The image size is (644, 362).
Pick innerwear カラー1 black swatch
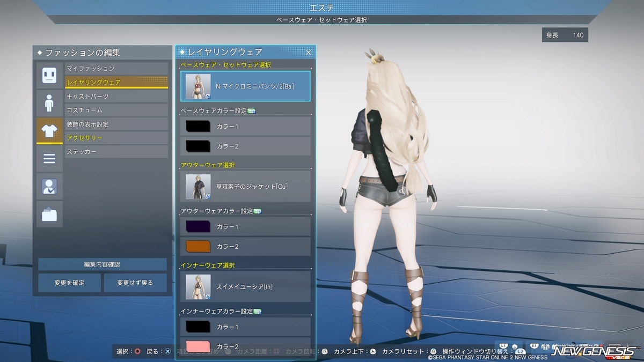pos(198,327)
